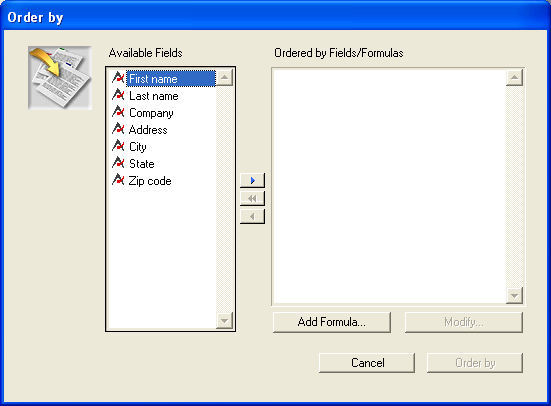Click the field icon beside First name

pyautogui.click(x=118, y=78)
